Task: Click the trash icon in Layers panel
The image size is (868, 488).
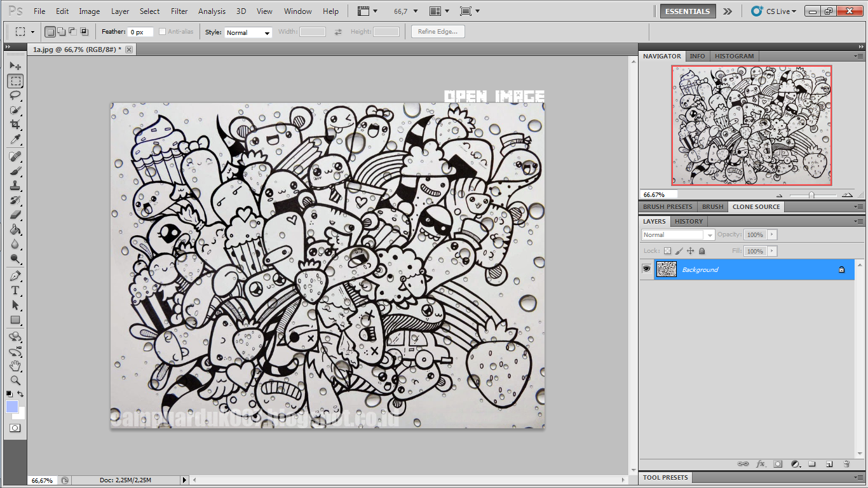Action: tap(846, 464)
